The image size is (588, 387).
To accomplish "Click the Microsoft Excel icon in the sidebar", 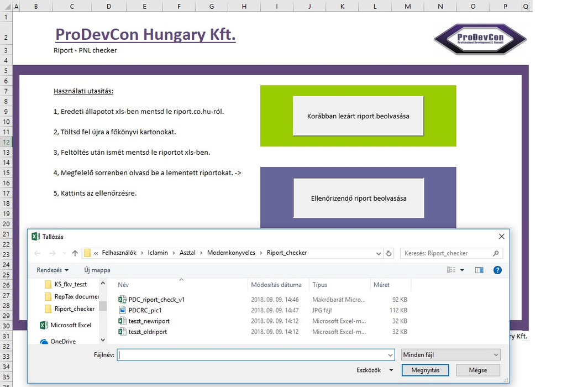I will pos(44,325).
